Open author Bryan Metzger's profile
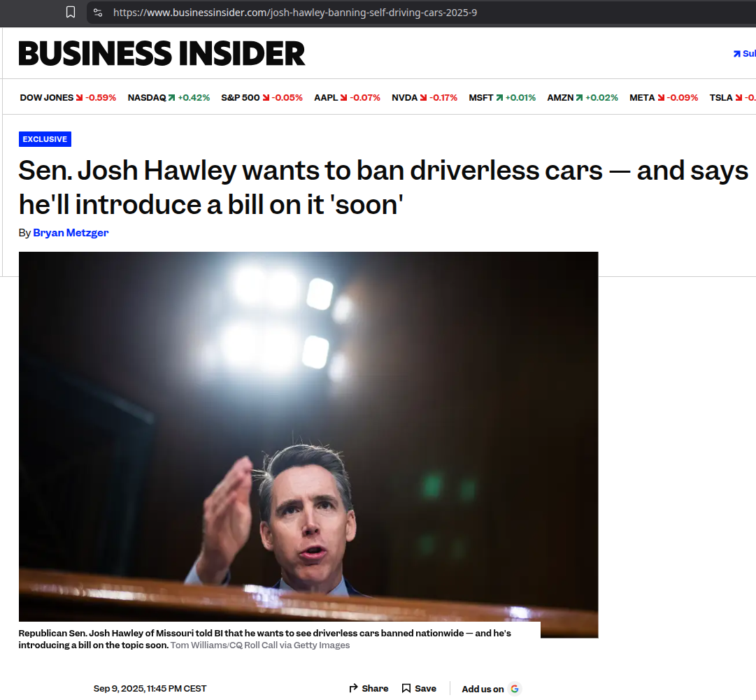The height and width of the screenshot is (700, 756). [71, 233]
